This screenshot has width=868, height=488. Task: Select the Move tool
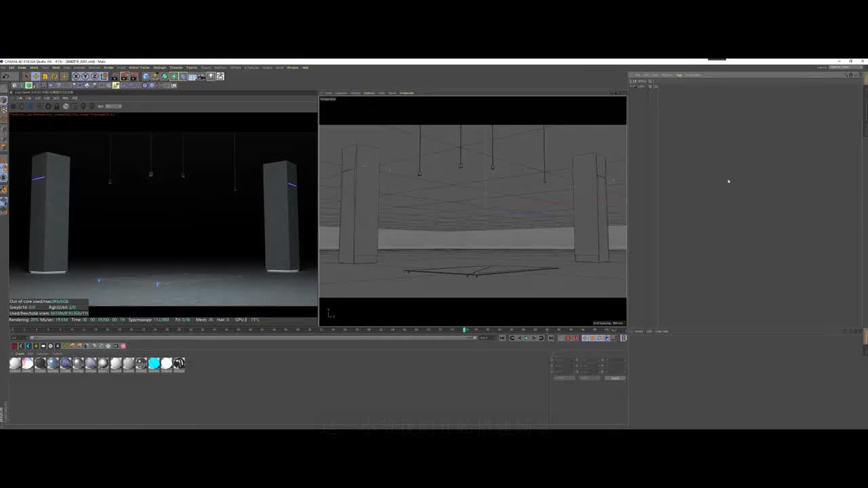[x=35, y=76]
